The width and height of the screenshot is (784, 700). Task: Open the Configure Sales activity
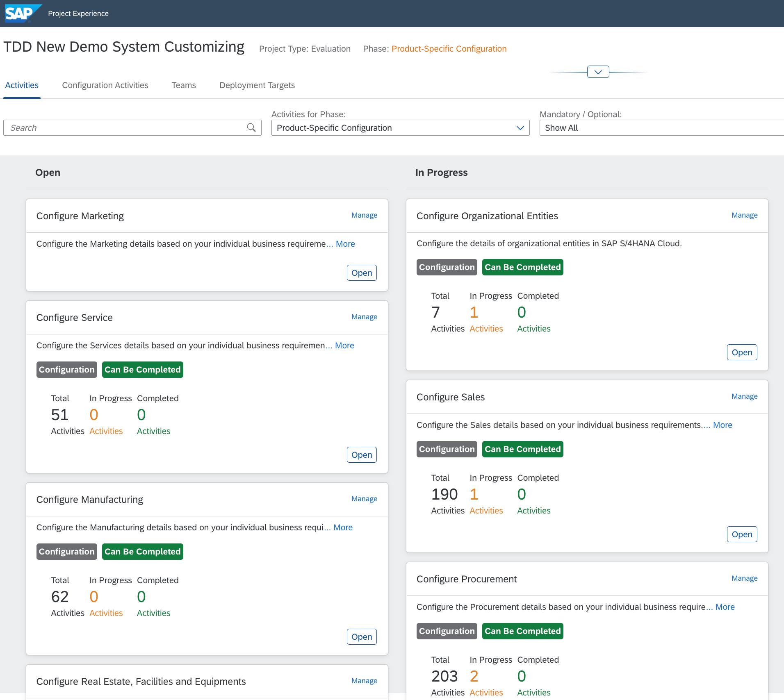click(x=742, y=534)
